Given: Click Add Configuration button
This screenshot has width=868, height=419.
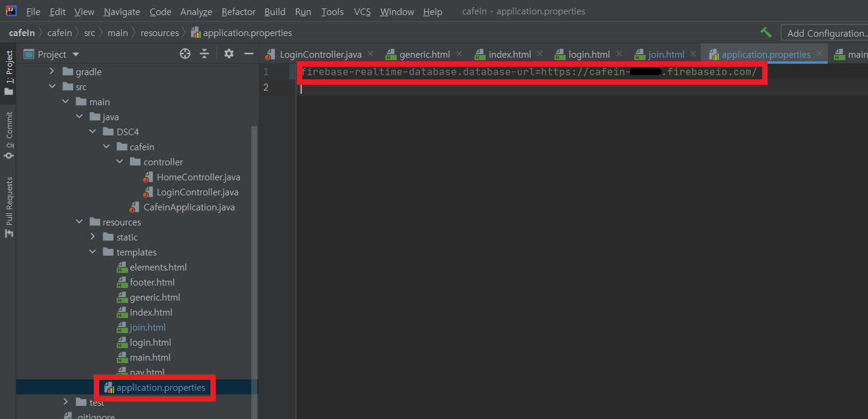Looking at the screenshot, I should [825, 33].
